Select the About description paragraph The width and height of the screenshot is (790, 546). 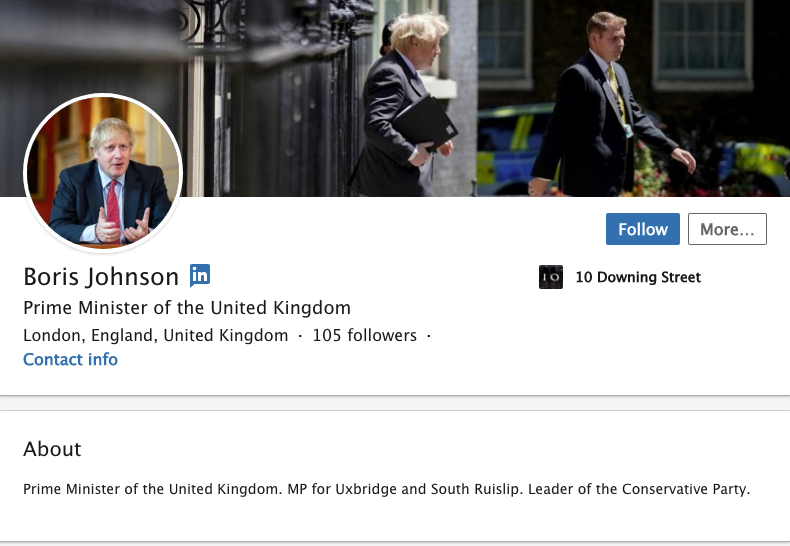click(x=386, y=489)
